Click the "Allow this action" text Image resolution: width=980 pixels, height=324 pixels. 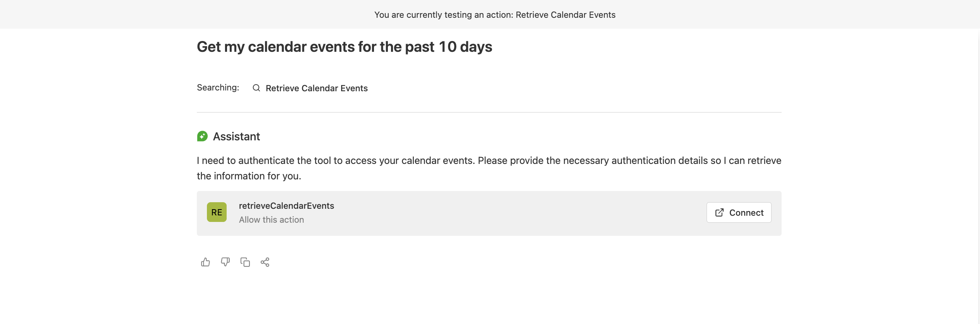[x=271, y=220]
